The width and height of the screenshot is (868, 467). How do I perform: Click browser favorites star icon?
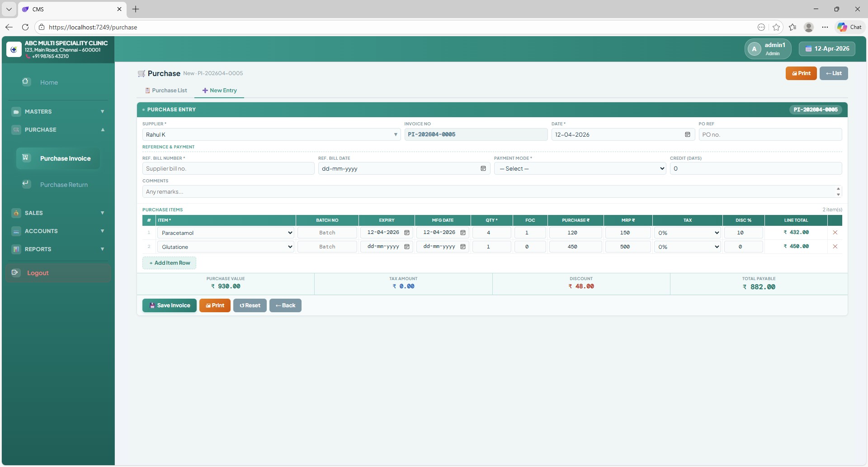(x=776, y=27)
